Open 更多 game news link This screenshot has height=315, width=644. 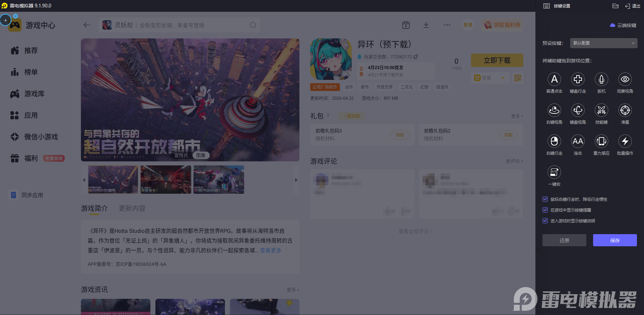[293, 290]
